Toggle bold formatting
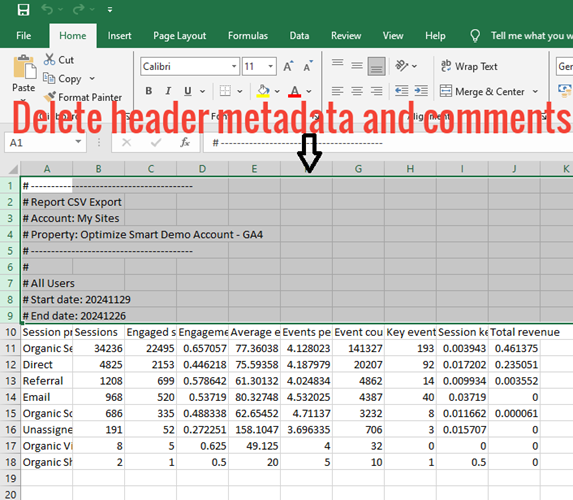The height and width of the screenshot is (500, 573). pos(149,91)
